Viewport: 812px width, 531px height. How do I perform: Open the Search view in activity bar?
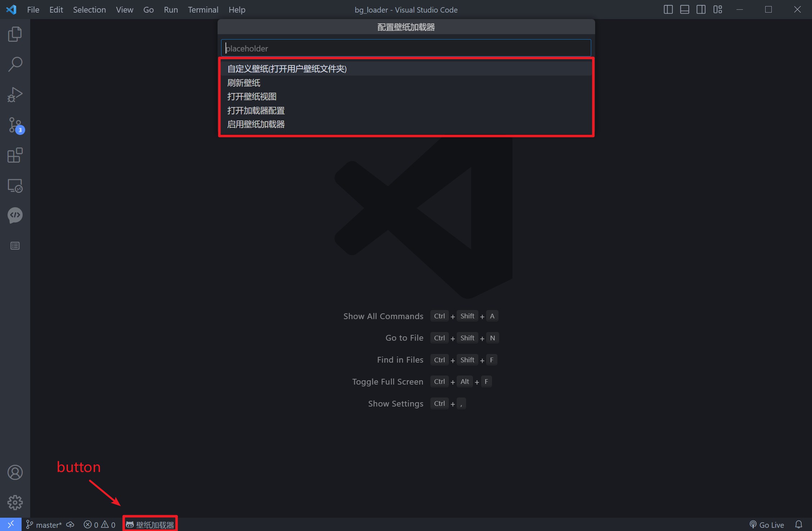[15, 64]
